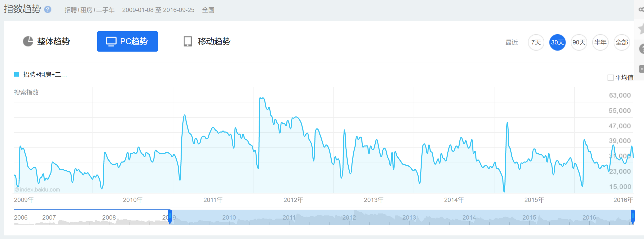
Task: Click the blue legend swatch for 招聘+租房
Action: tap(16, 74)
